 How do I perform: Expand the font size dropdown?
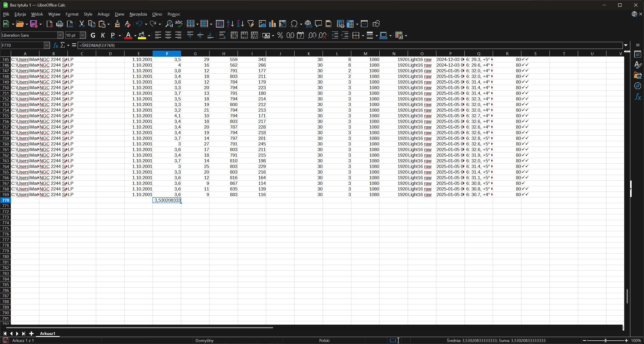pyautogui.click(x=83, y=35)
